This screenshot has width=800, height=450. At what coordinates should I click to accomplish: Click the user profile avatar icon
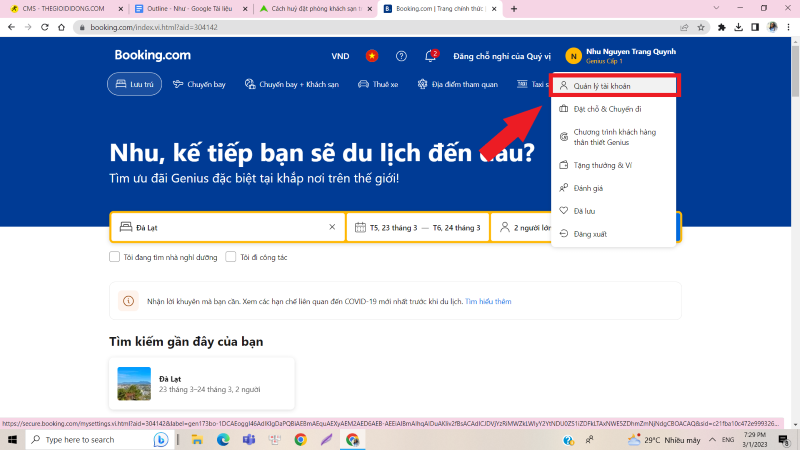click(x=573, y=56)
